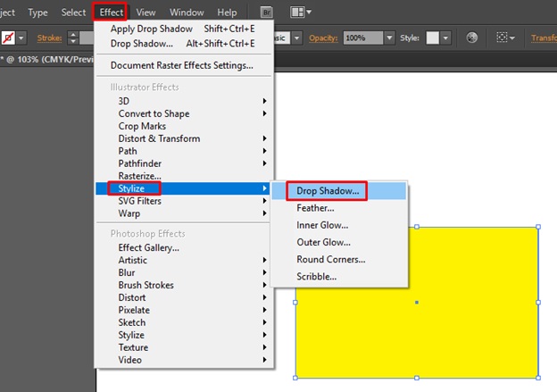Click the Align To selection icon
The height and width of the screenshot is (392, 557).
click(503, 38)
